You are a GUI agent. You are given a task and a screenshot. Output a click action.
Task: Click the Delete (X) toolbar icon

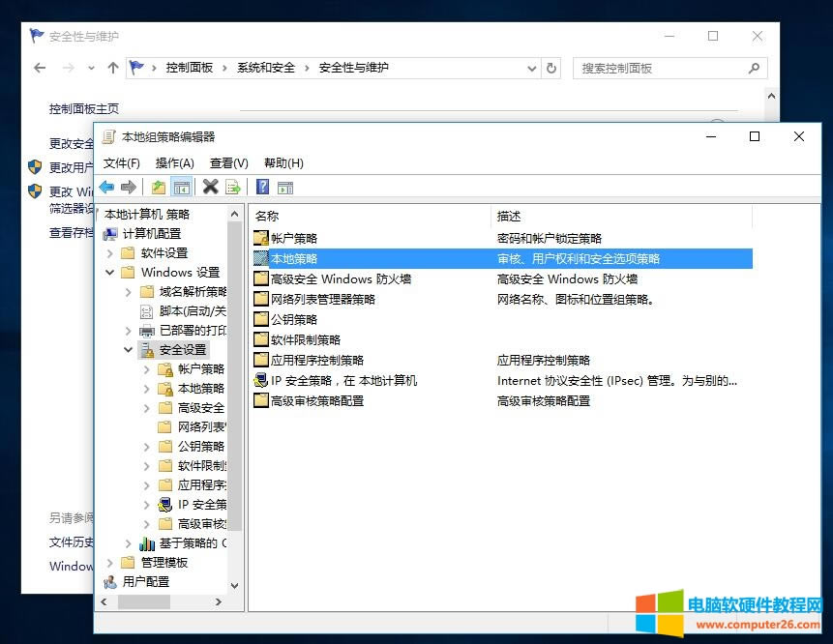(210, 186)
